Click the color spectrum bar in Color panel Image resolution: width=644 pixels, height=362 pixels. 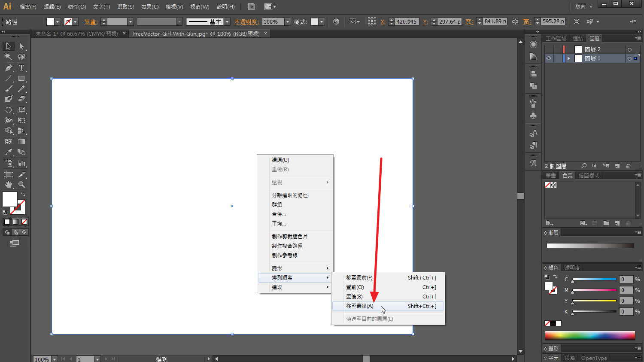(x=589, y=336)
